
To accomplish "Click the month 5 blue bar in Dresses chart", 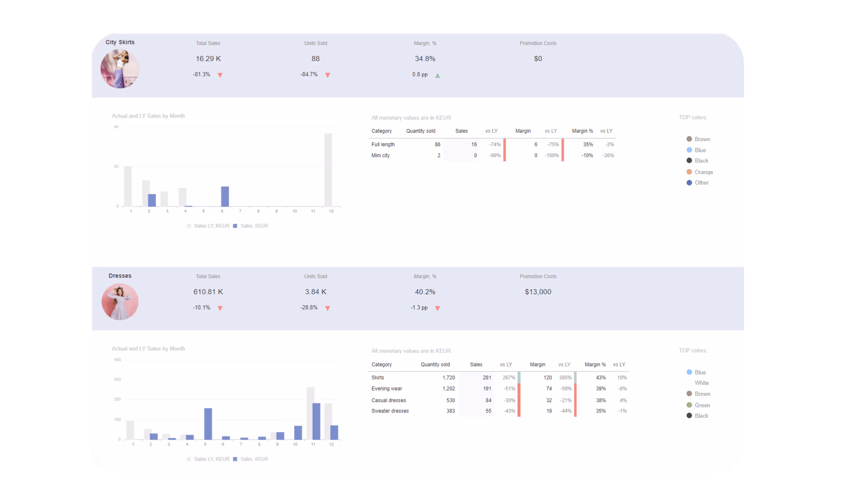I will tap(208, 423).
